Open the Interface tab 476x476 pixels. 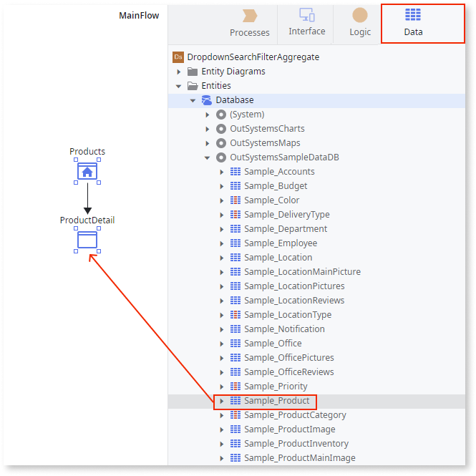pyautogui.click(x=306, y=22)
